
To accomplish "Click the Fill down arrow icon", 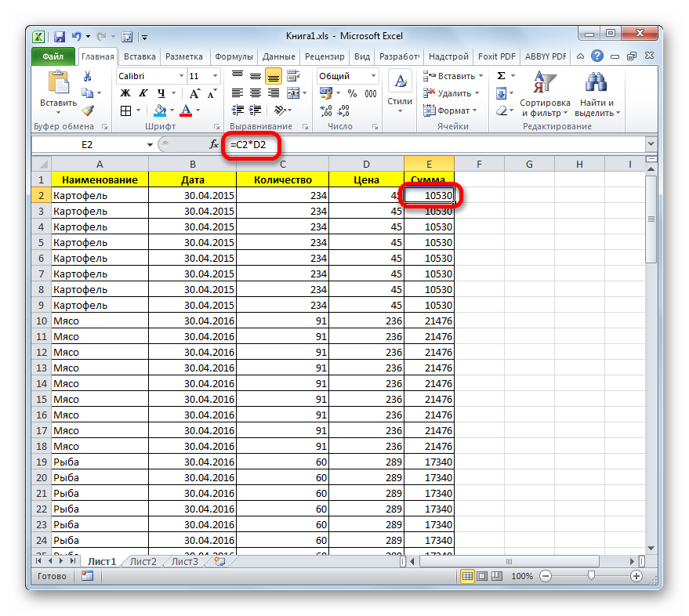I will (501, 93).
